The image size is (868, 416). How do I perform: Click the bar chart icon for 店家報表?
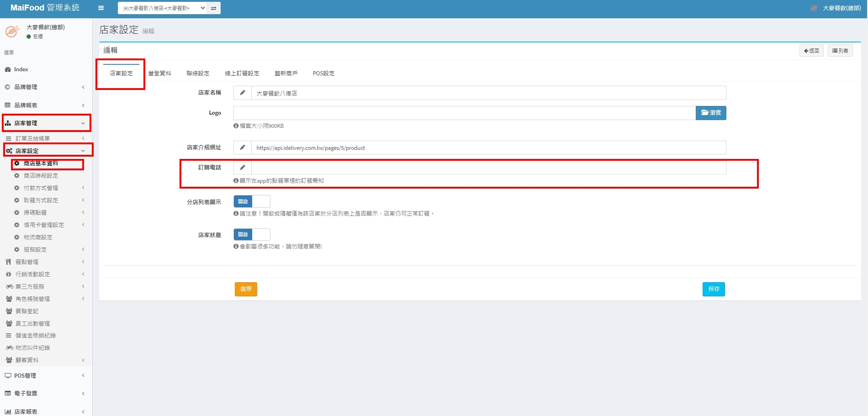pos(8,412)
